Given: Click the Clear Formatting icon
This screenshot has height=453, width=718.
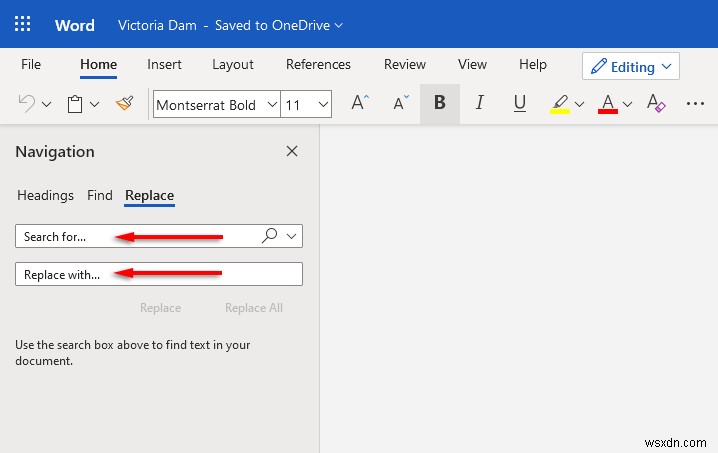Looking at the screenshot, I should [x=656, y=103].
